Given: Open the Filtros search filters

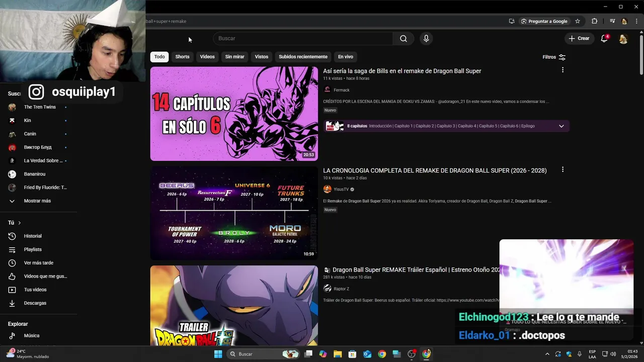Looking at the screenshot, I should click(554, 57).
